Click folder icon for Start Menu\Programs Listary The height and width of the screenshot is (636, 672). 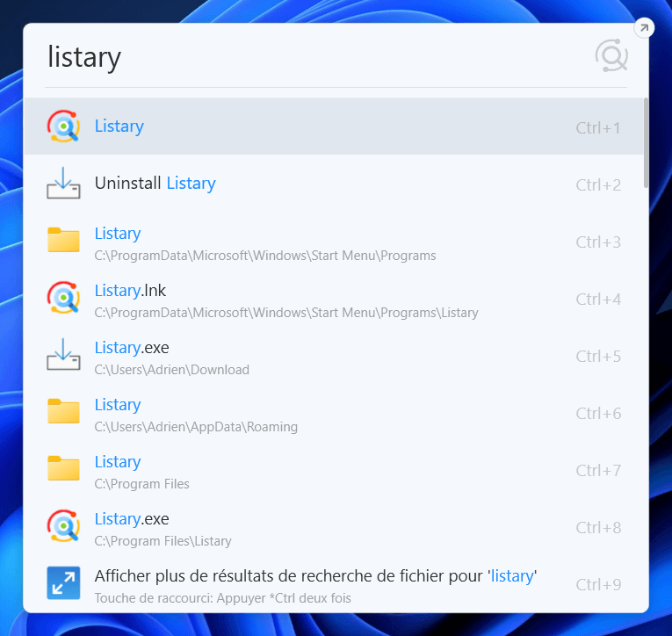63,240
